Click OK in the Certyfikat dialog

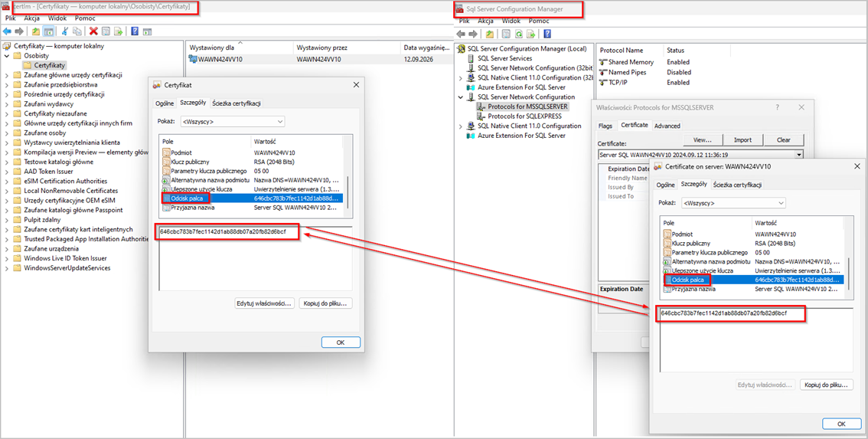(x=341, y=342)
